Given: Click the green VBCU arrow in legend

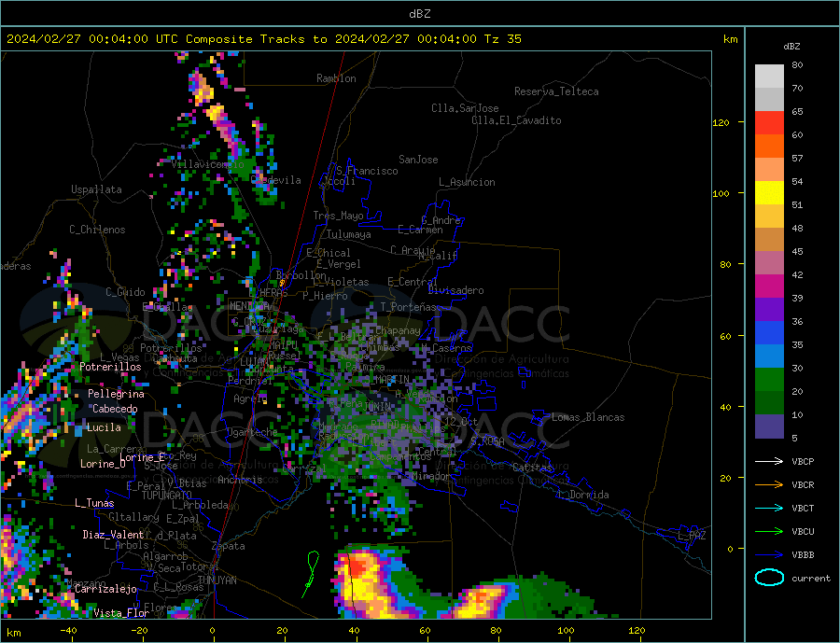Looking at the screenshot, I should (769, 532).
